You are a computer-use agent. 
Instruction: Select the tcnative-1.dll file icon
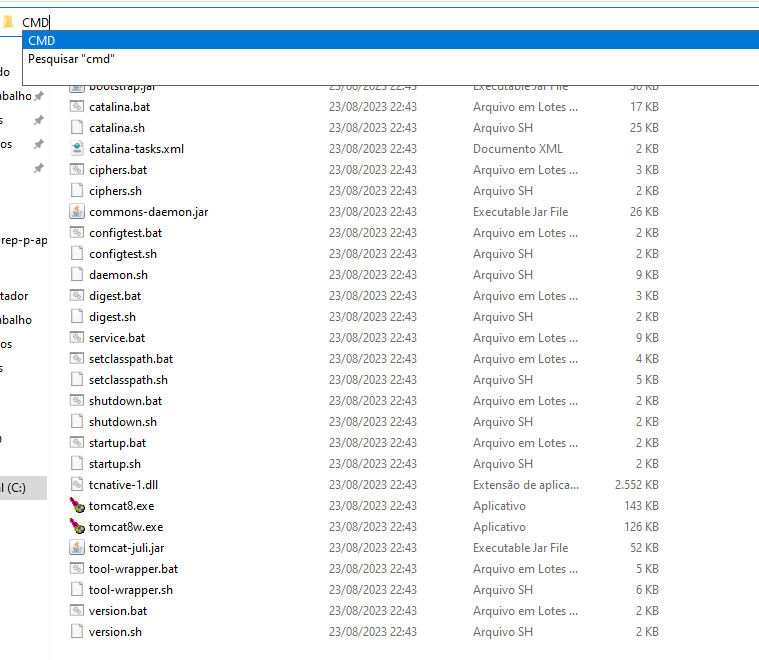point(77,485)
